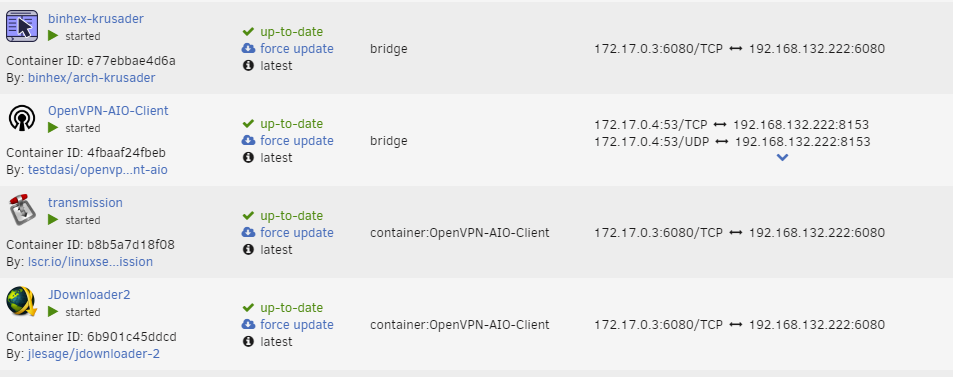
Task: Click the started play icon under transmission
Action: click(53, 220)
